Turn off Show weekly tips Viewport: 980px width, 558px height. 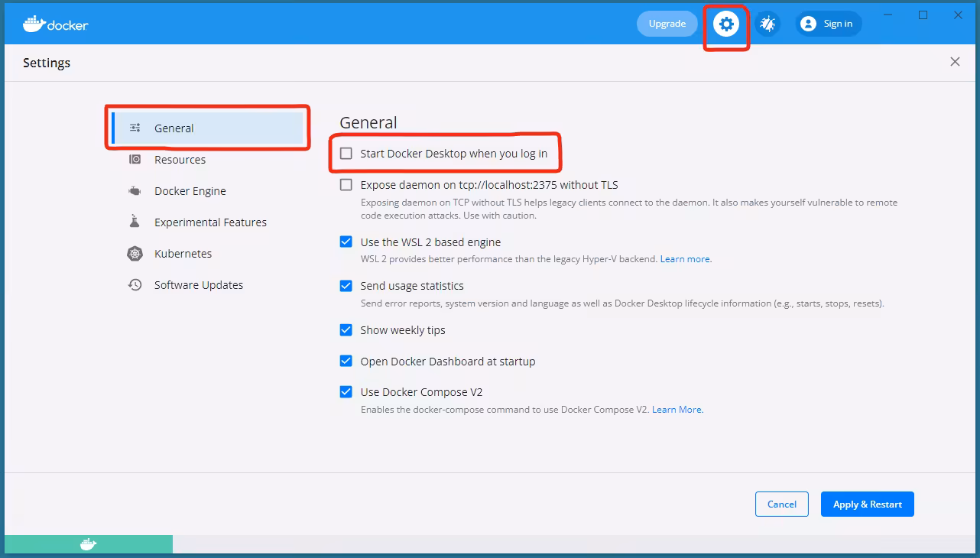(346, 330)
